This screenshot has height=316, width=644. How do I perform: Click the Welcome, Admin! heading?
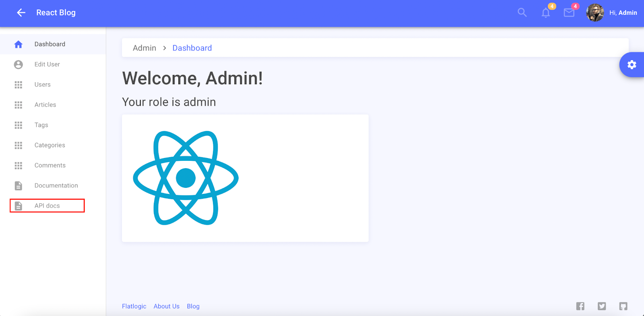pos(192,78)
